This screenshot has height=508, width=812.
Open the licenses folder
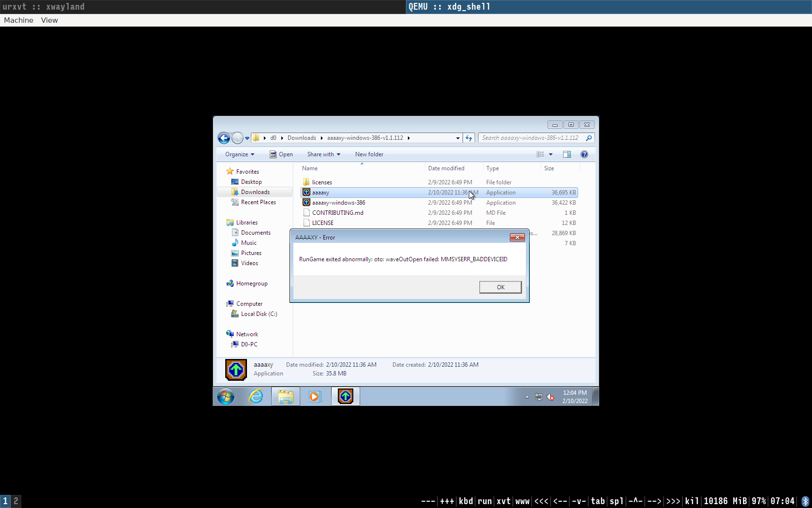(322, 182)
